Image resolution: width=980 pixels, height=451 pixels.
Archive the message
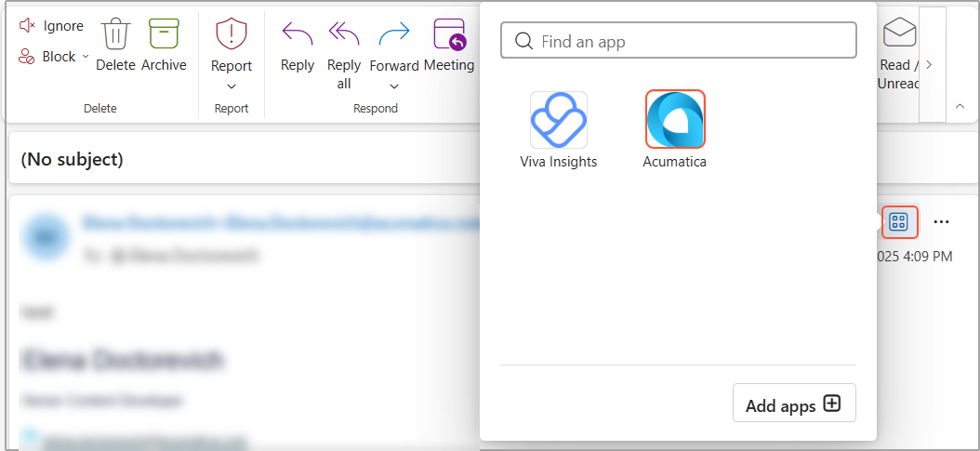(164, 33)
